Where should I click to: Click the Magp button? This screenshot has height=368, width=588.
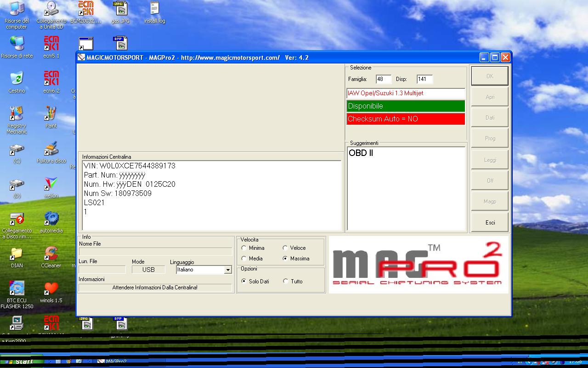click(x=490, y=201)
